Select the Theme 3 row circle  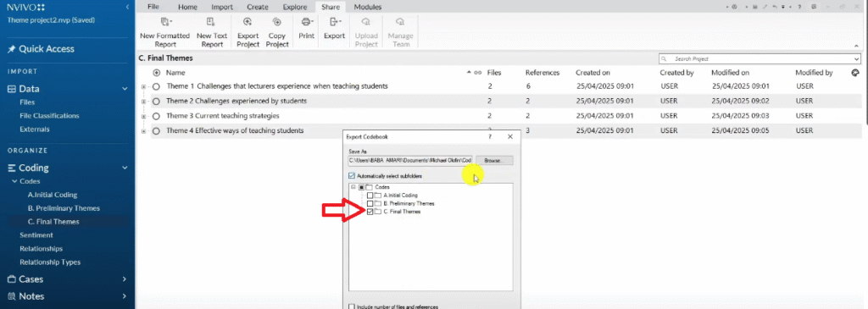point(156,116)
